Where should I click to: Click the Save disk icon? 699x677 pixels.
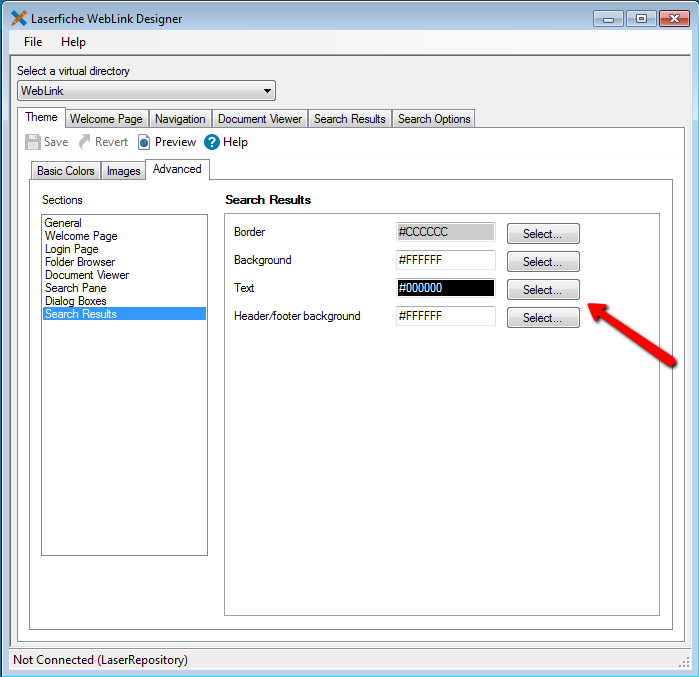[33, 142]
